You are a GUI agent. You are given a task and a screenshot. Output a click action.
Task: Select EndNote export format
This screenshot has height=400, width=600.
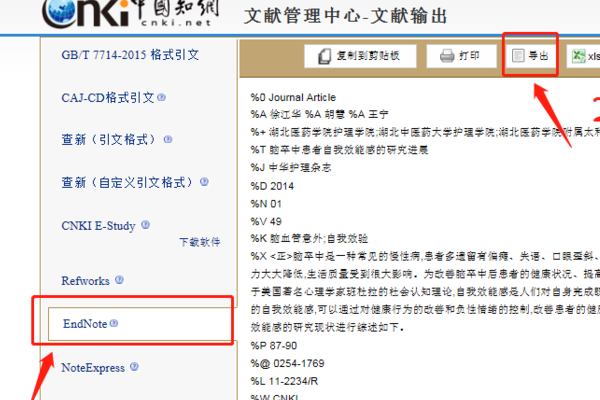tap(85, 324)
